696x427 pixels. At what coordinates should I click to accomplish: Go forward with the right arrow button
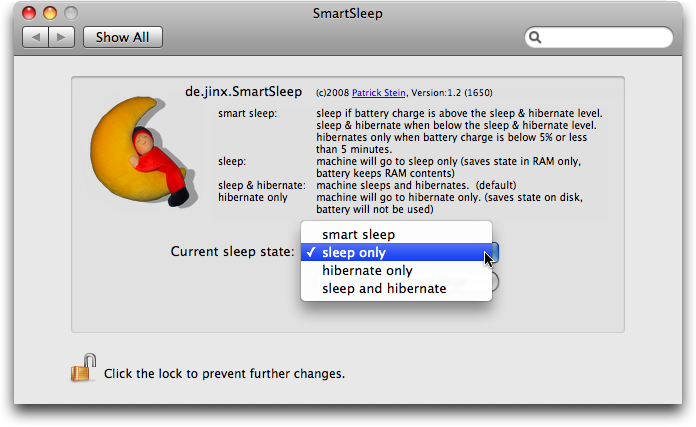61,37
